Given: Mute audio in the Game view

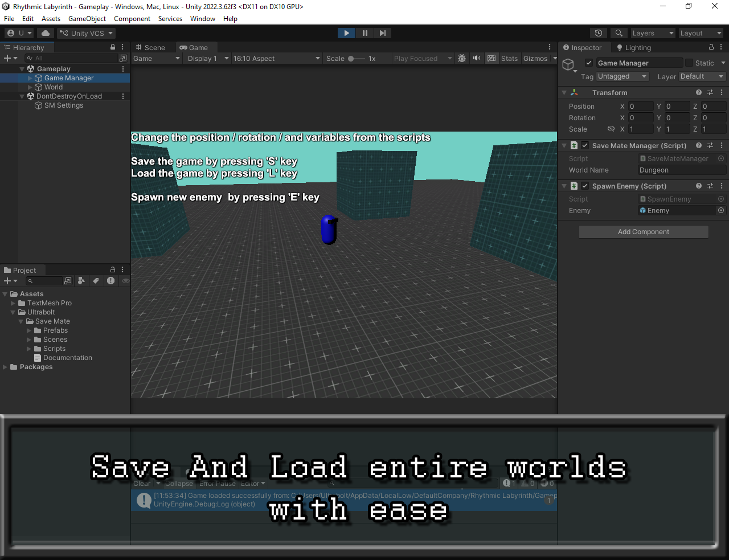Looking at the screenshot, I should (477, 58).
